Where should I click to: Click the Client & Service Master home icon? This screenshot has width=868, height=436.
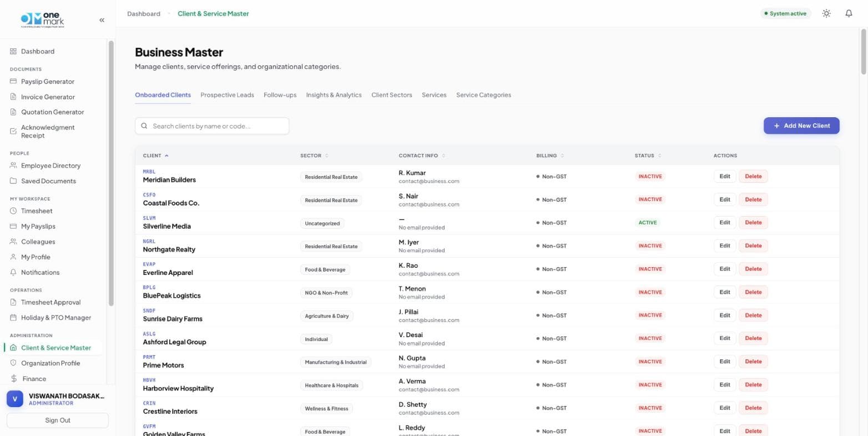13,348
